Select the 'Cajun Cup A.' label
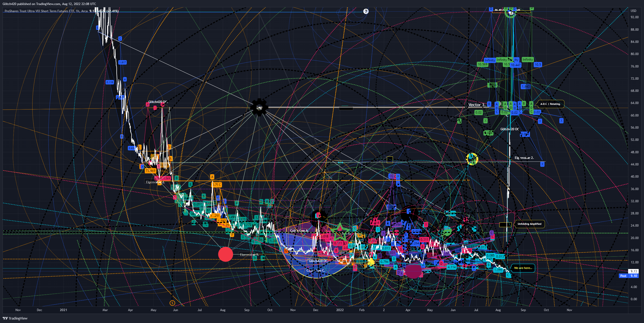This screenshot has height=323, width=644. click(x=299, y=231)
